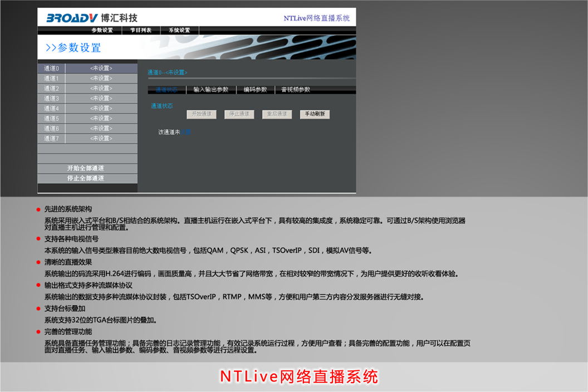Click the 先进的系统架构 bullet heading
588x392 pixels.
(x=68, y=209)
